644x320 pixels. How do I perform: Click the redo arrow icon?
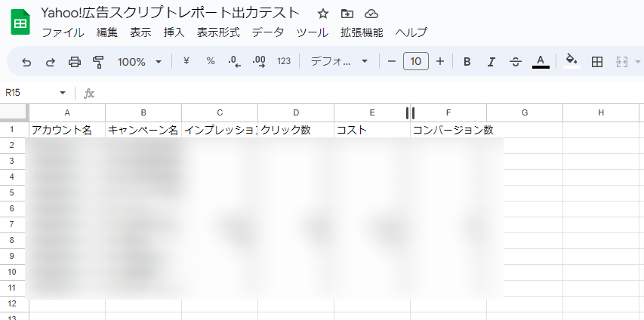(51, 62)
